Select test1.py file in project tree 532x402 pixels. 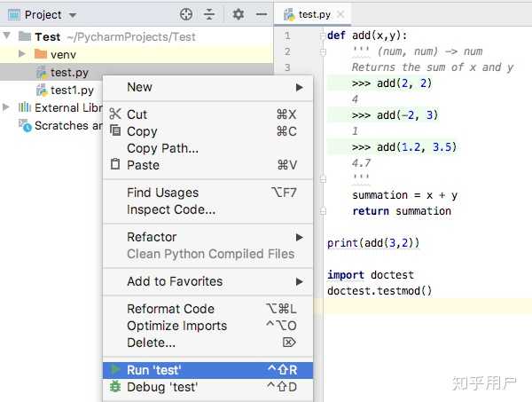tap(71, 91)
